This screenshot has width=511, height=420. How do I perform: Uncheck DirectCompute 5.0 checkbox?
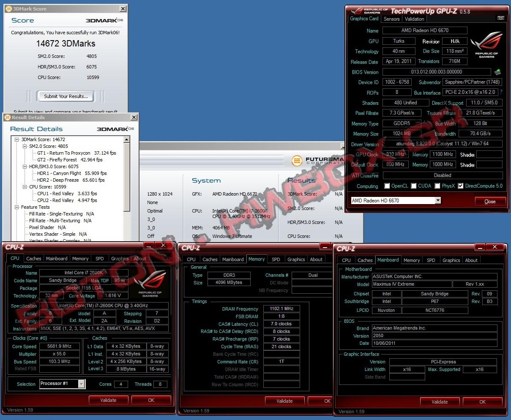pos(460,186)
